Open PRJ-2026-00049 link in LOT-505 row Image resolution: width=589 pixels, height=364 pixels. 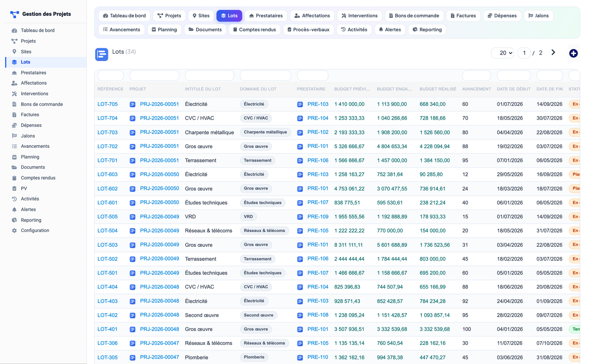pyautogui.click(x=159, y=217)
